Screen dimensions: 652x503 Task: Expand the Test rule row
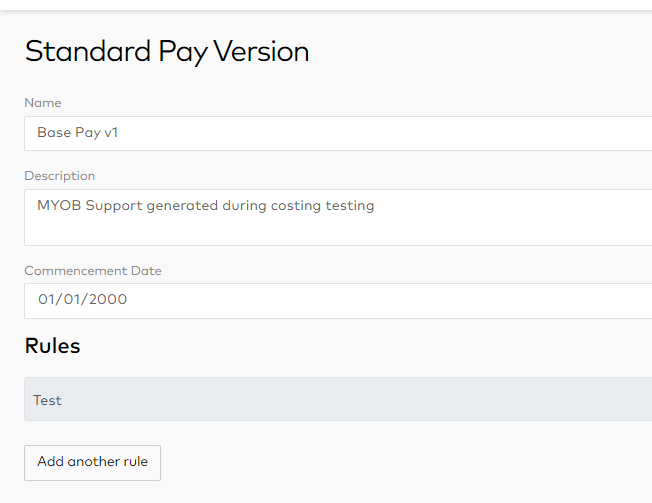click(x=338, y=399)
